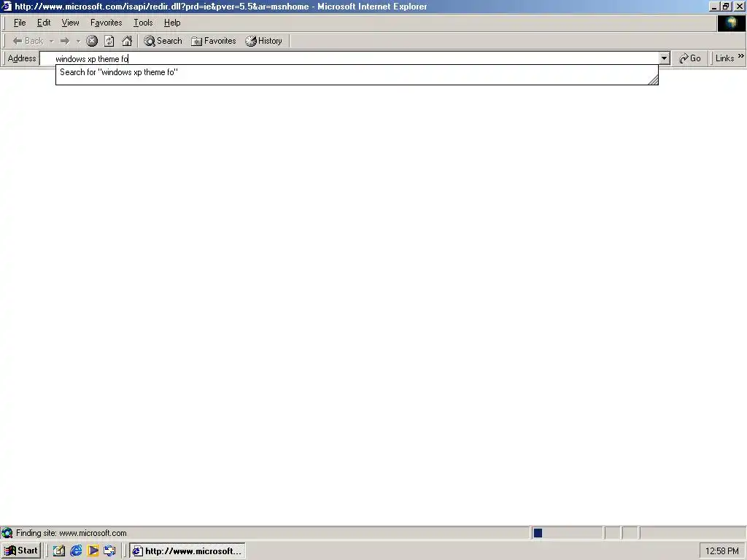747x560 pixels.
Task: Open the Favorites pane toolbar button
Action: click(214, 41)
